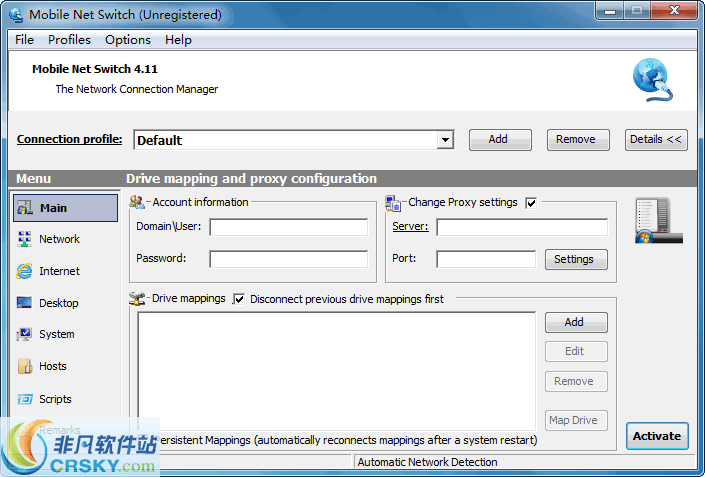Click the globe logo in header
705x477 pixels.
pyautogui.click(x=652, y=80)
